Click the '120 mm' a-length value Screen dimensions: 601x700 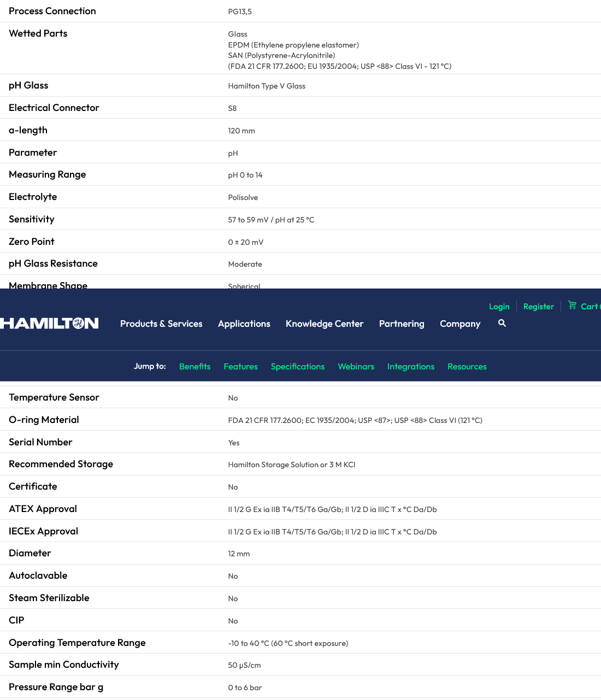(241, 131)
